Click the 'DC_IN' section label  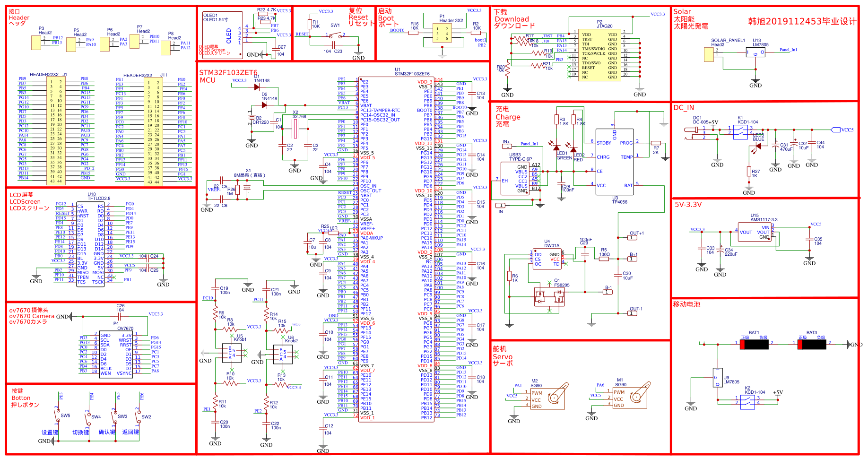click(x=684, y=108)
